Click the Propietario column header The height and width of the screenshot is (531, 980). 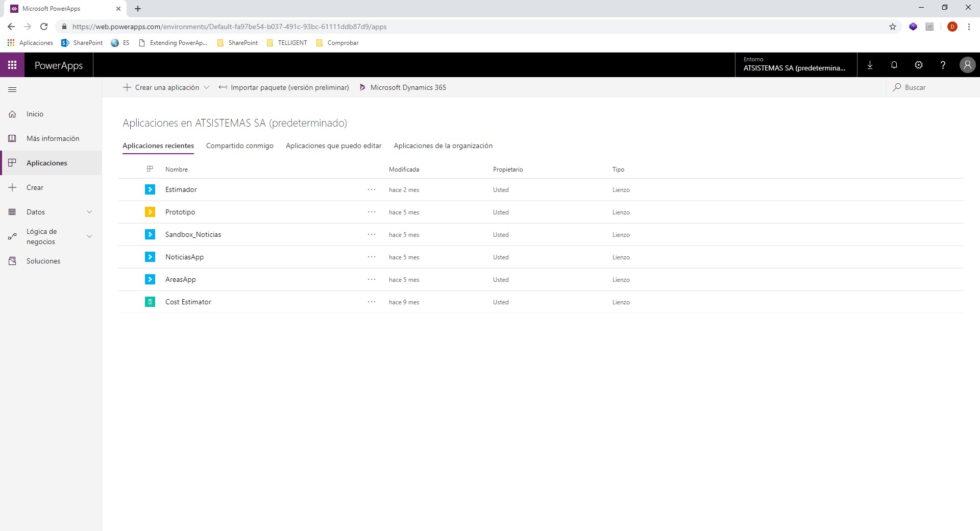508,169
